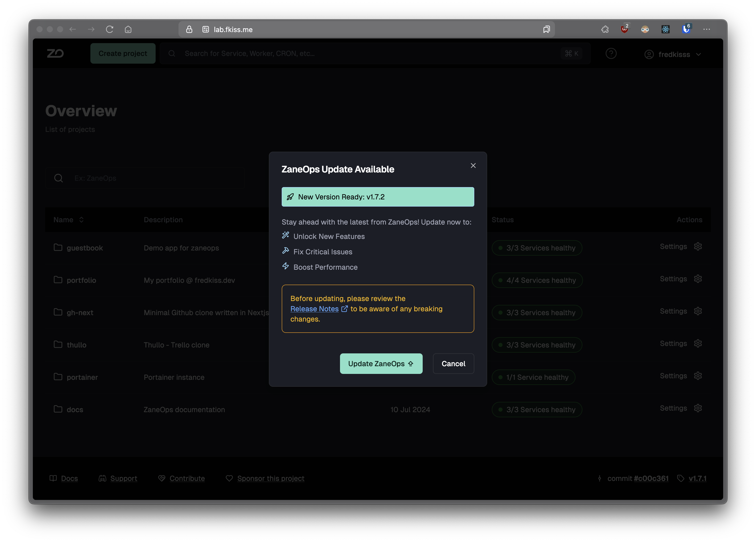Close the ZaneOps Update Available dialog
The image size is (756, 542).
(x=473, y=166)
